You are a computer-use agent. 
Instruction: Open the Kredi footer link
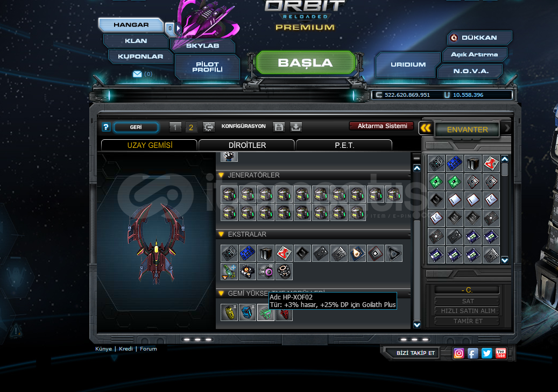point(125,349)
